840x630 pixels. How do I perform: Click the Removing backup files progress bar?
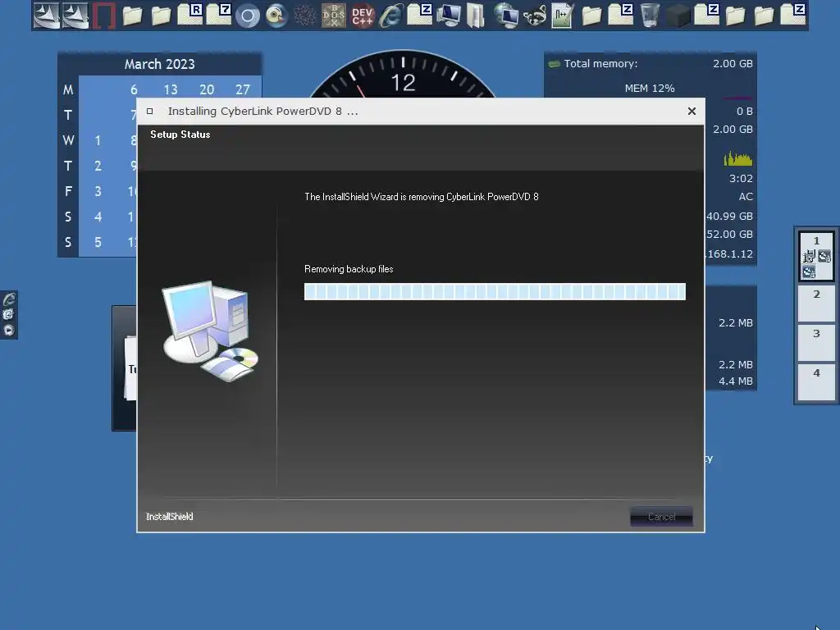coord(495,291)
